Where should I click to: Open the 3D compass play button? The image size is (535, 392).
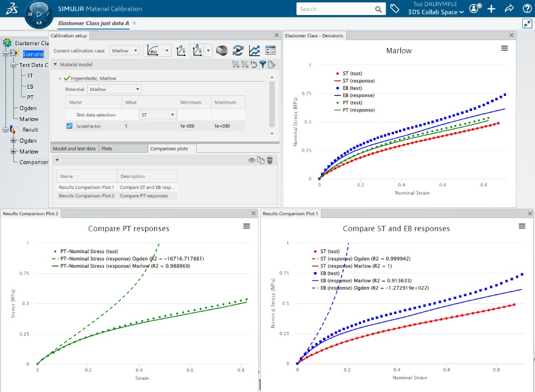point(39,14)
